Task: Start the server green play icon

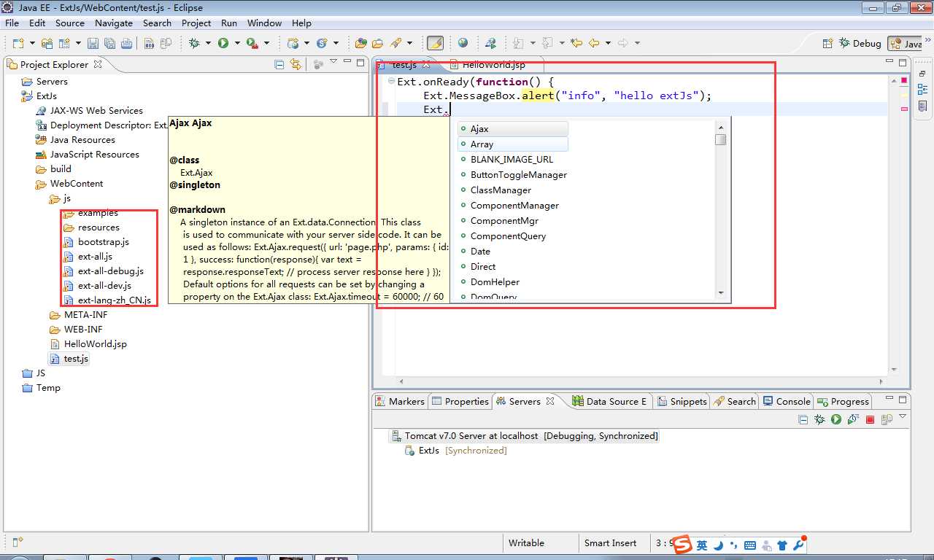Action: (836, 419)
